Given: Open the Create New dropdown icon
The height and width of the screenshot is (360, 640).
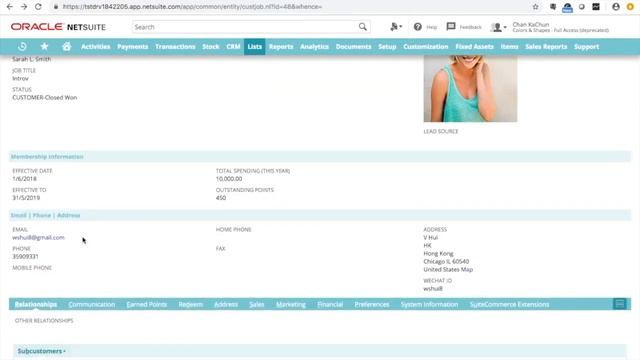Looking at the screenshot, I should (396, 27).
